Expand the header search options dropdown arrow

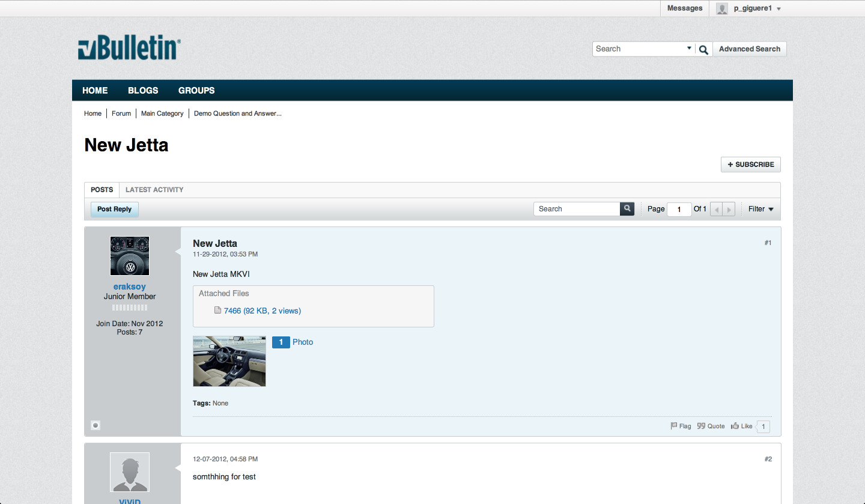(x=689, y=49)
